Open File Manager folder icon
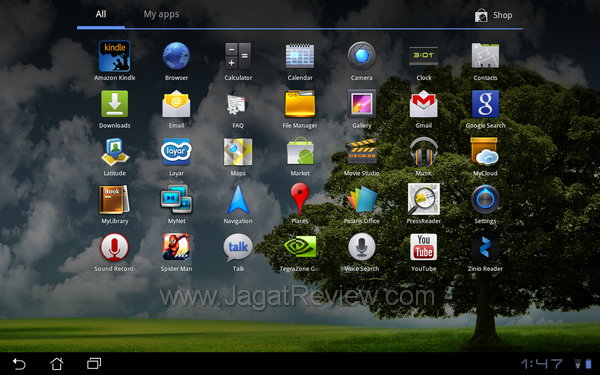Image resolution: width=600 pixels, height=375 pixels. tap(300, 104)
